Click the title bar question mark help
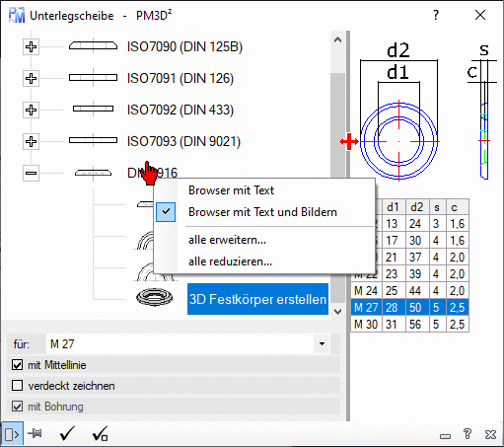Viewport: 504px width, 447px height. (436, 15)
